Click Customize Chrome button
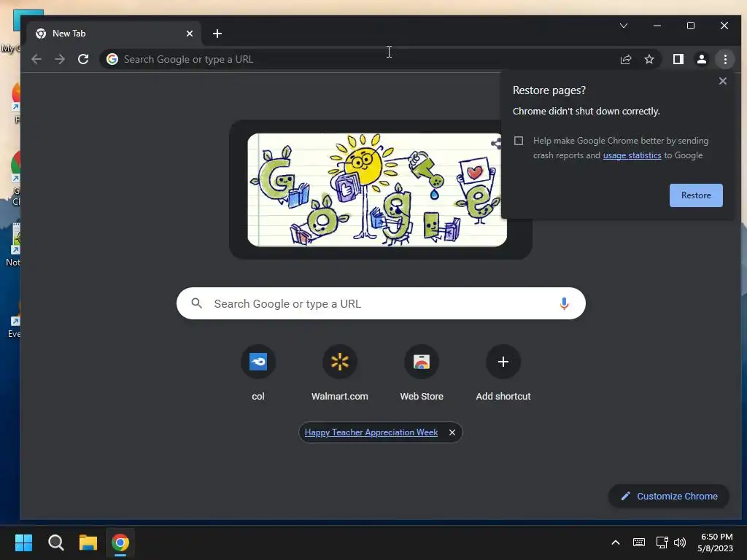 (x=669, y=496)
